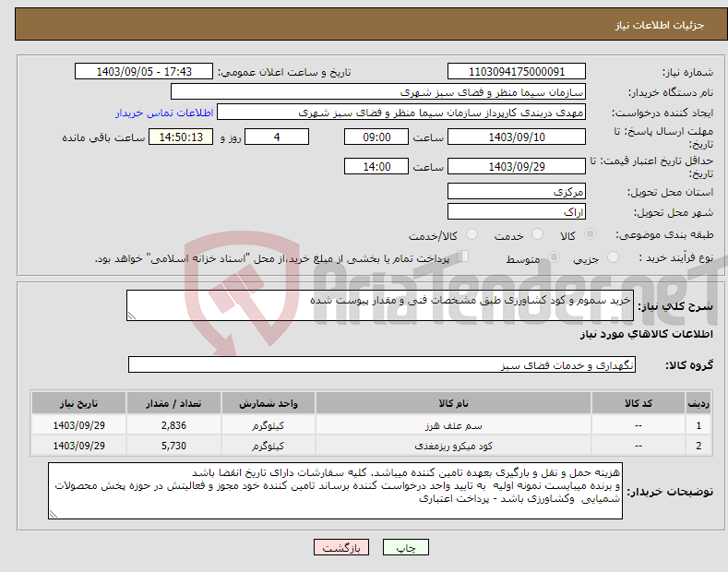Select the متوسط purchase type radio
728x572 pixels.
click(x=554, y=257)
